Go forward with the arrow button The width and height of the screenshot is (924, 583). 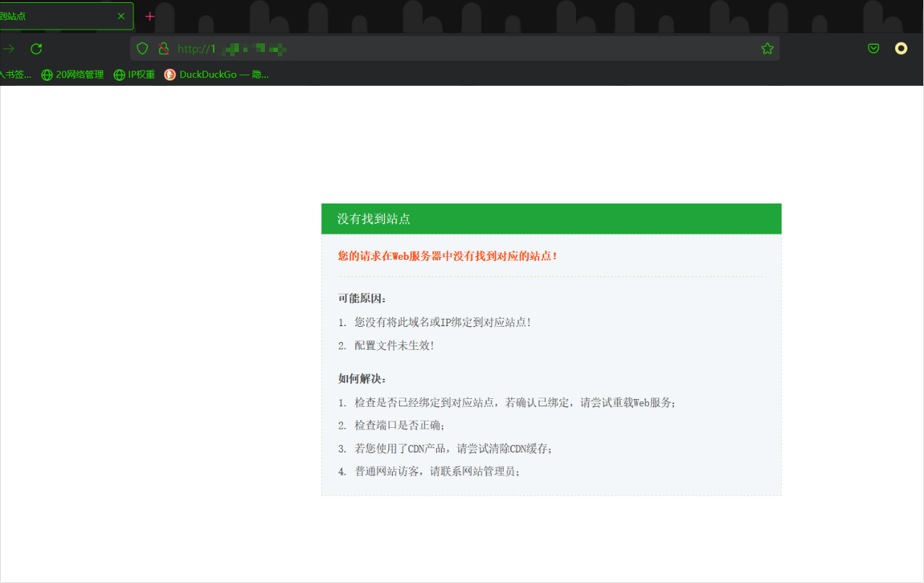pos(9,48)
